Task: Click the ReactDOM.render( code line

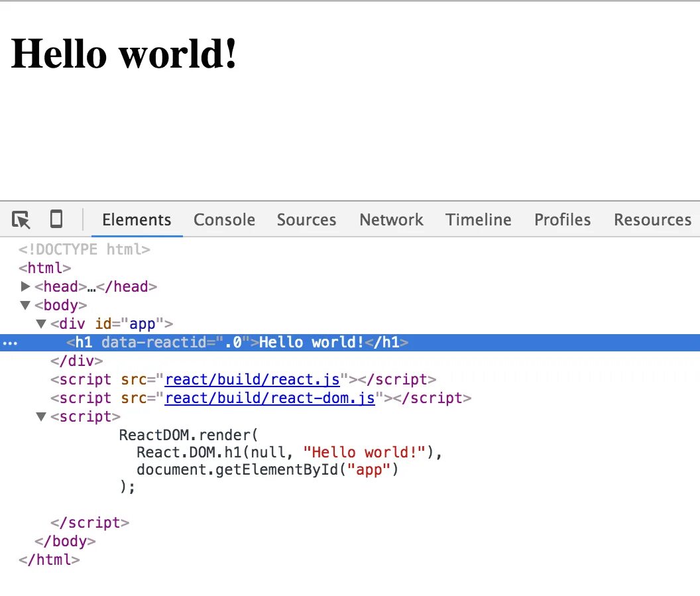Action: (188, 435)
